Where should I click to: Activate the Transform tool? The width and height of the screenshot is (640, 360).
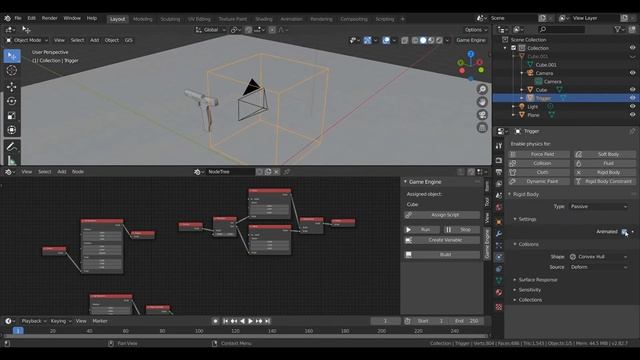pyautogui.click(x=11, y=130)
